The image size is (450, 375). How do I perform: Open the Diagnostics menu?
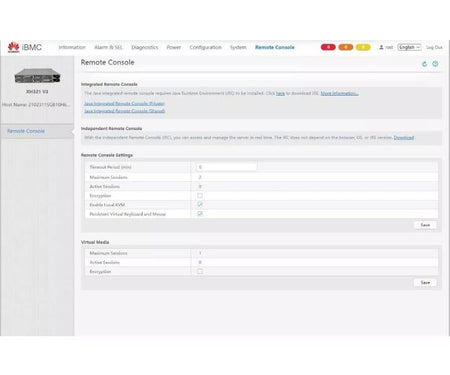click(x=145, y=47)
